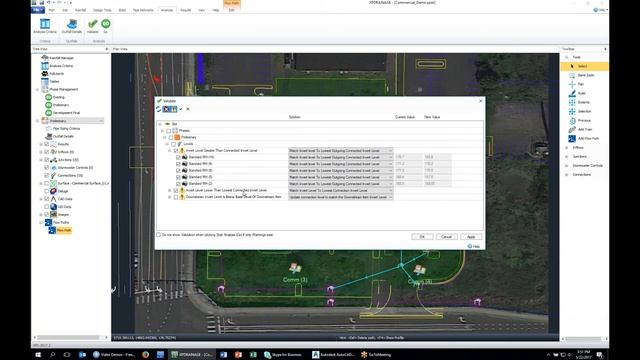Viewport: 640px width, 360px height.
Task: Click OK in Validate dialog
Action: click(x=422, y=237)
